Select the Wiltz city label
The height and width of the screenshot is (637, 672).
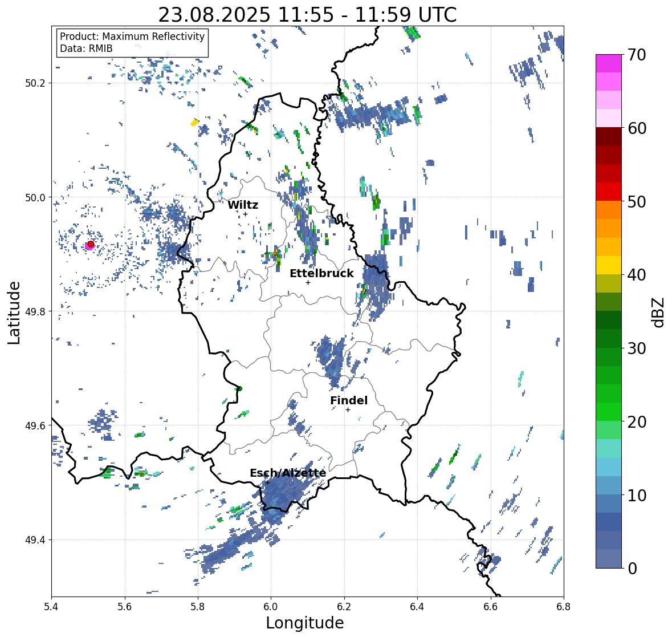[243, 205]
